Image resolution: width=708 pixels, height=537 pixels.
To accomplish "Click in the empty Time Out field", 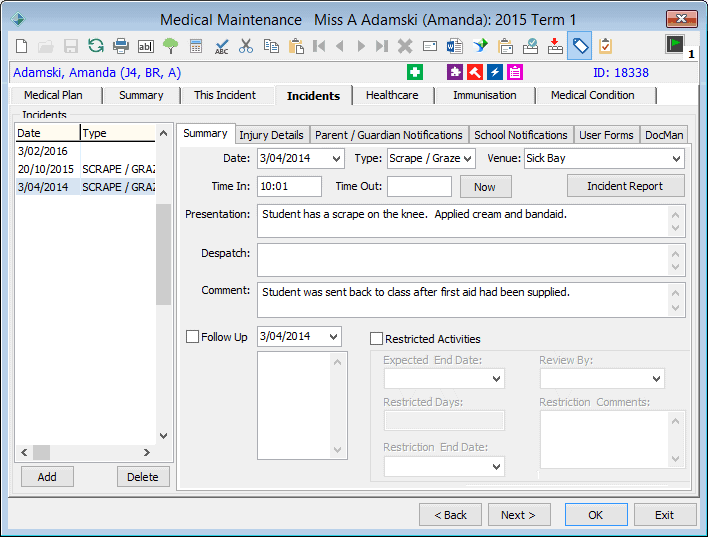I will [419, 187].
